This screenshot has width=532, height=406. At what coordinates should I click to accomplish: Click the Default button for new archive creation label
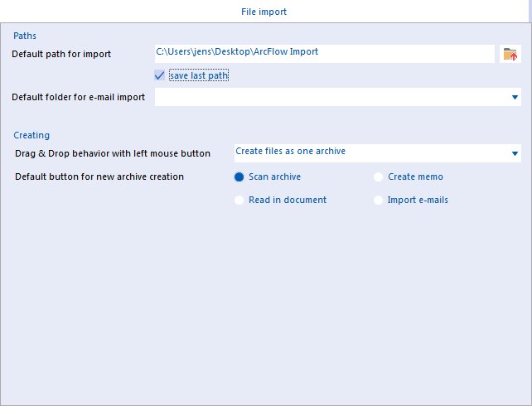99,176
